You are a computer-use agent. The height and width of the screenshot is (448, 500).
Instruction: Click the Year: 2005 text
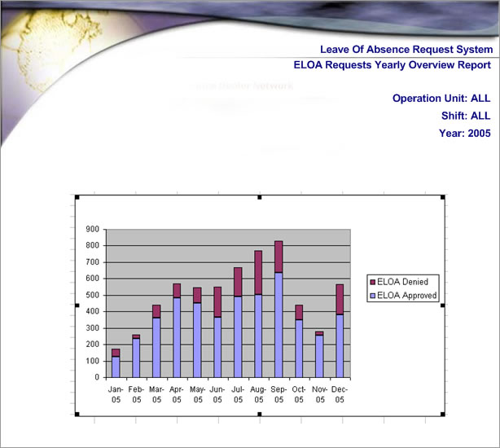465,133
